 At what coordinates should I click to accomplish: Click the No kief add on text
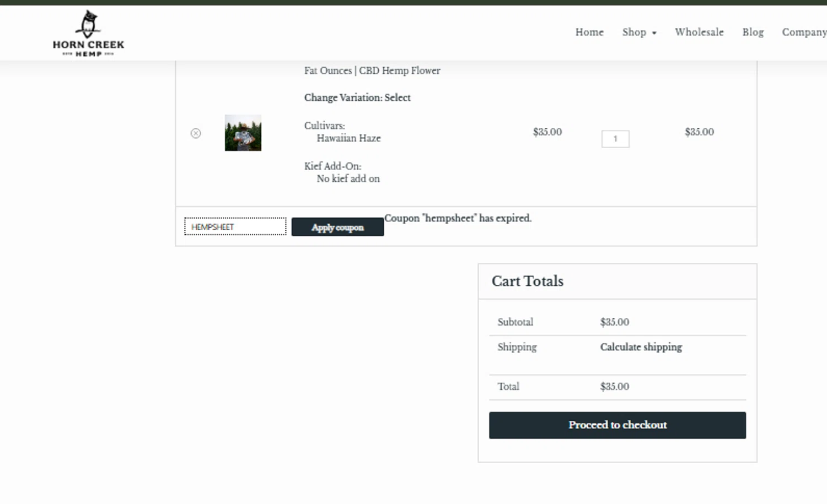[348, 178]
